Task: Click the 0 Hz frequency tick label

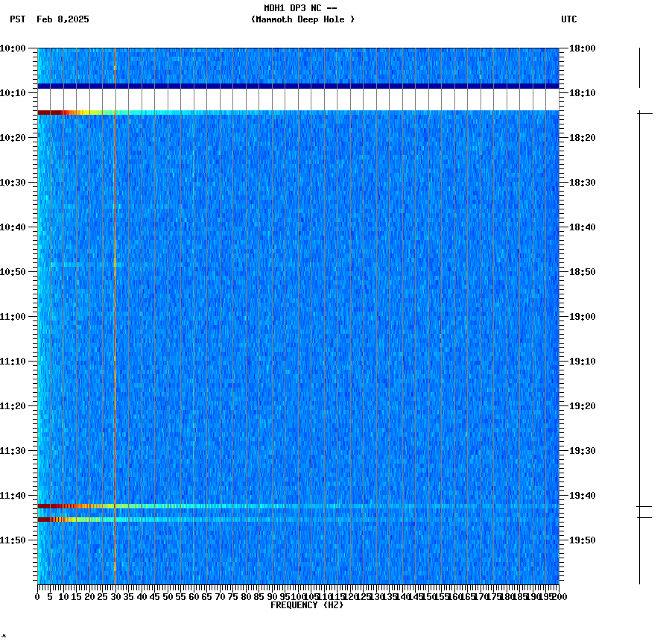Action: coord(36,596)
